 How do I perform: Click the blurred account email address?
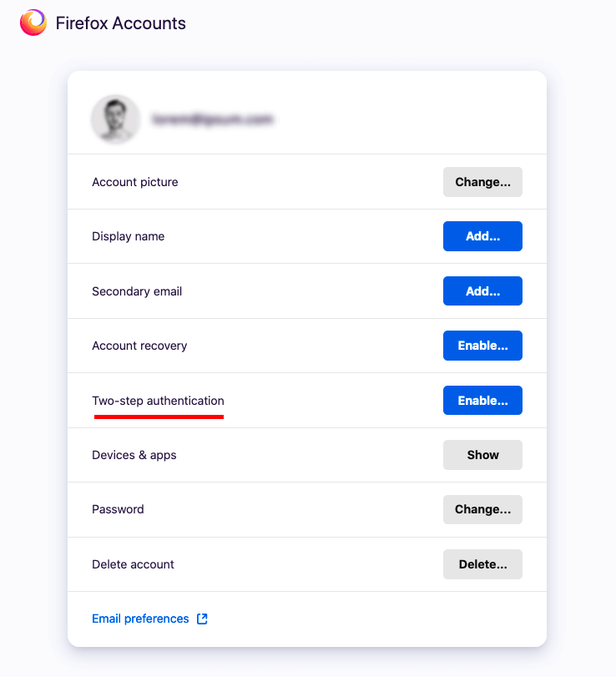pyautogui.click(x=213, y=120)
